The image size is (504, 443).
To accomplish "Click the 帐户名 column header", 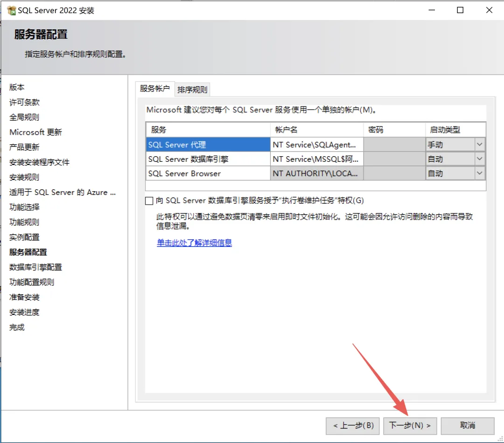I will (317, 130).
